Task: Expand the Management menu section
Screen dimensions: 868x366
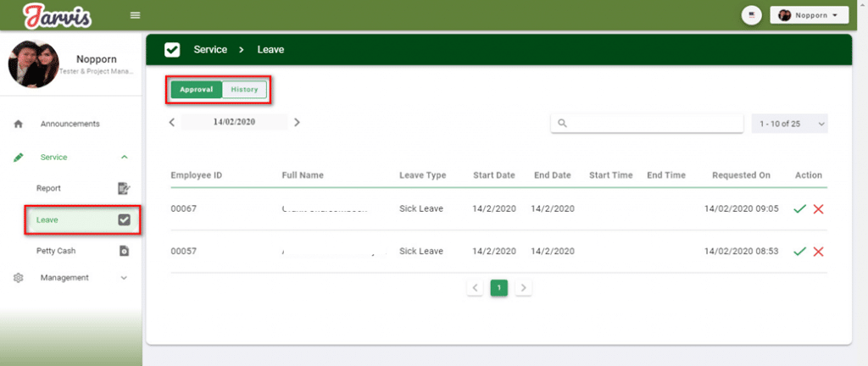Action: click(x=125, y=277)
